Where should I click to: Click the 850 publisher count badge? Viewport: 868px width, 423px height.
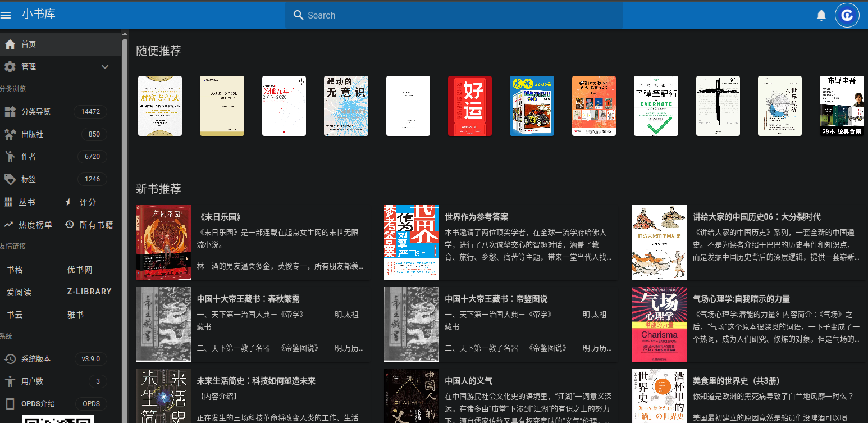click(94, 134)
